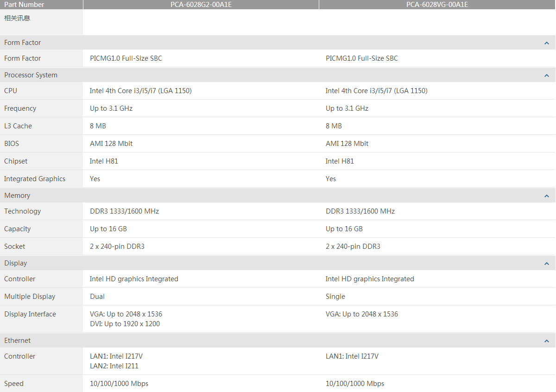Click the Processor System section title
556x392 pixels.
(31, 75)
